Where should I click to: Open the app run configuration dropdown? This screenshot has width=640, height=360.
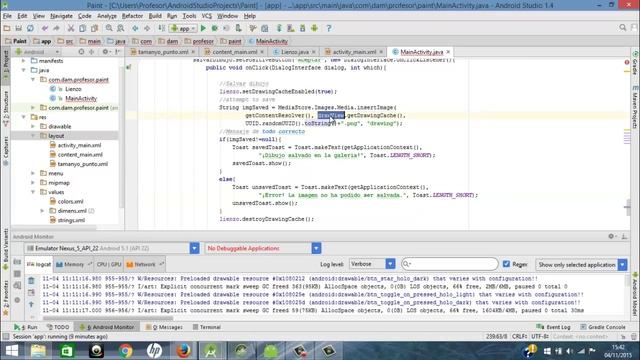(x=183, y=28)
